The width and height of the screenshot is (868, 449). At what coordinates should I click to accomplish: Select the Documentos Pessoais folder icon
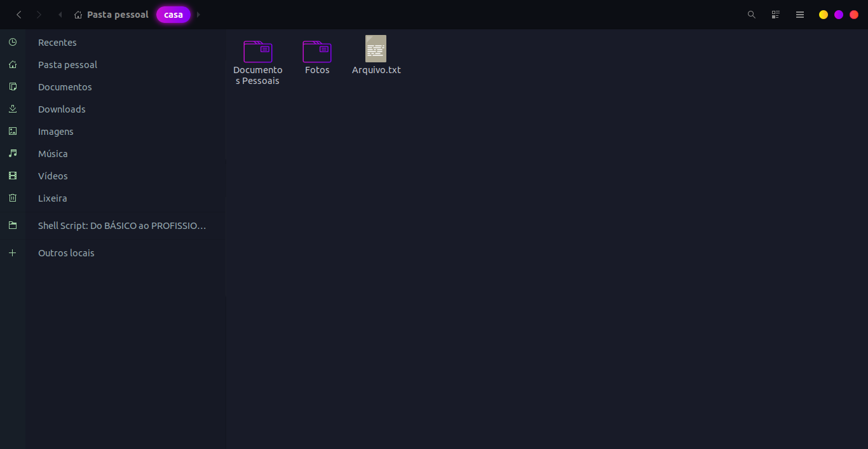(x=258, y=52)
